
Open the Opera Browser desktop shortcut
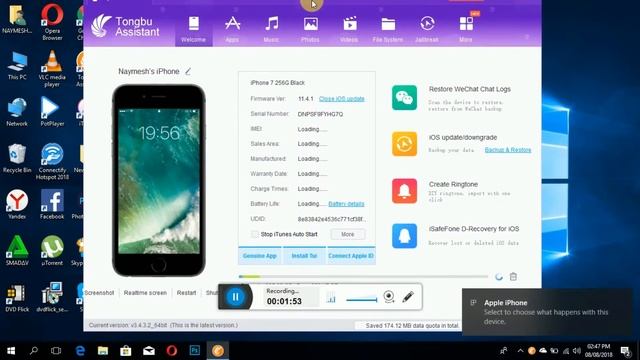click(x=52, y=21)
